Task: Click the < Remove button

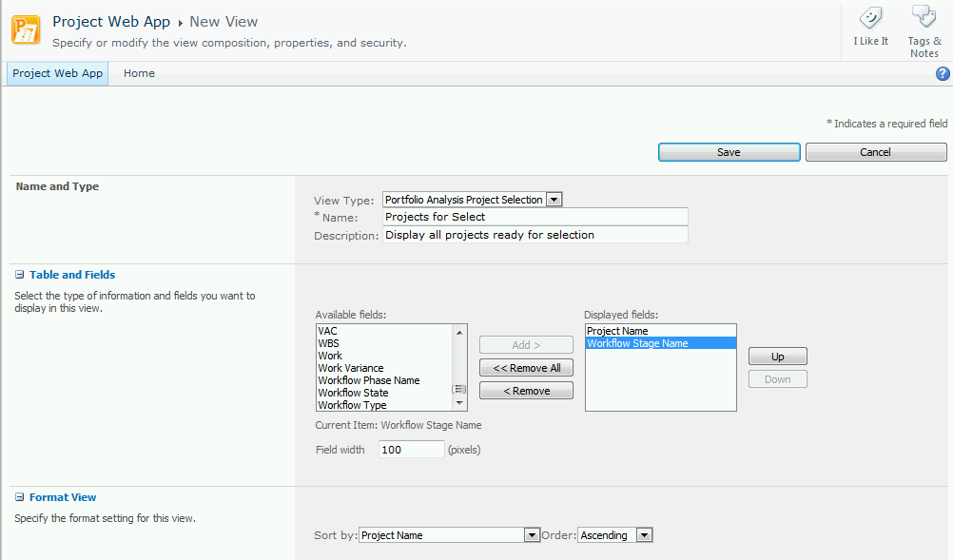Action: click(x=526, y=391)
